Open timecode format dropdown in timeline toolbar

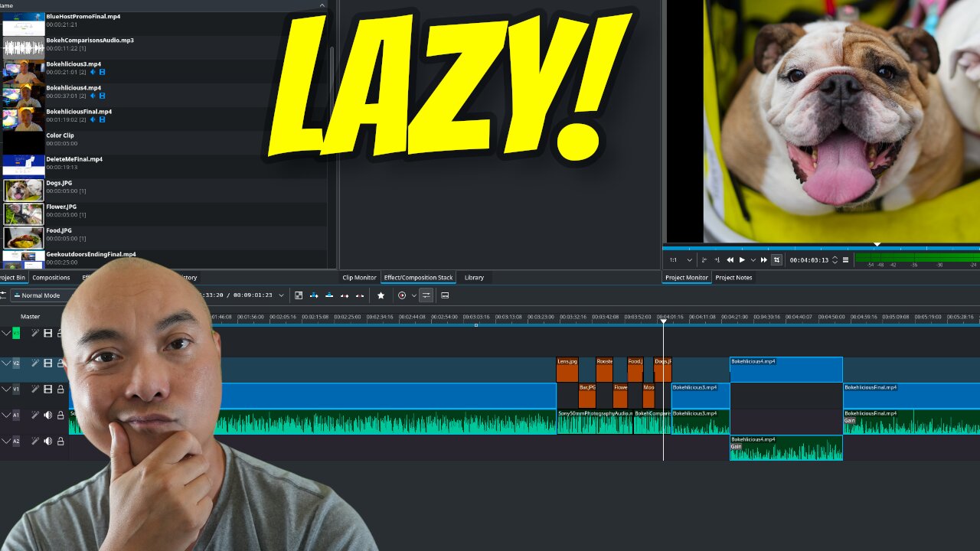pyautogui.click(x=281, y=295)
